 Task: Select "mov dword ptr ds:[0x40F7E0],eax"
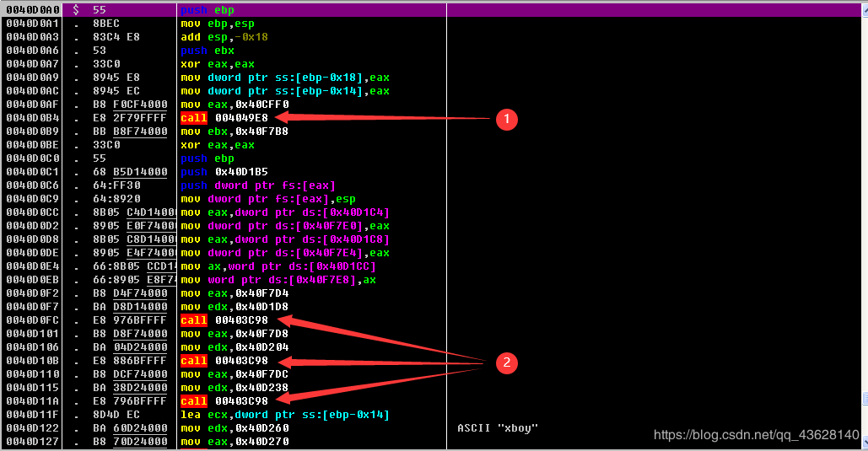285,226
